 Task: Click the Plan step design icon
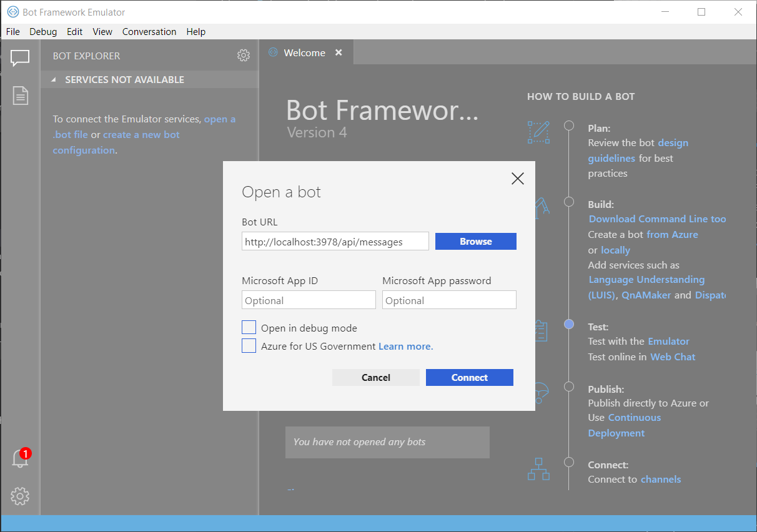(x=538, y=132)
